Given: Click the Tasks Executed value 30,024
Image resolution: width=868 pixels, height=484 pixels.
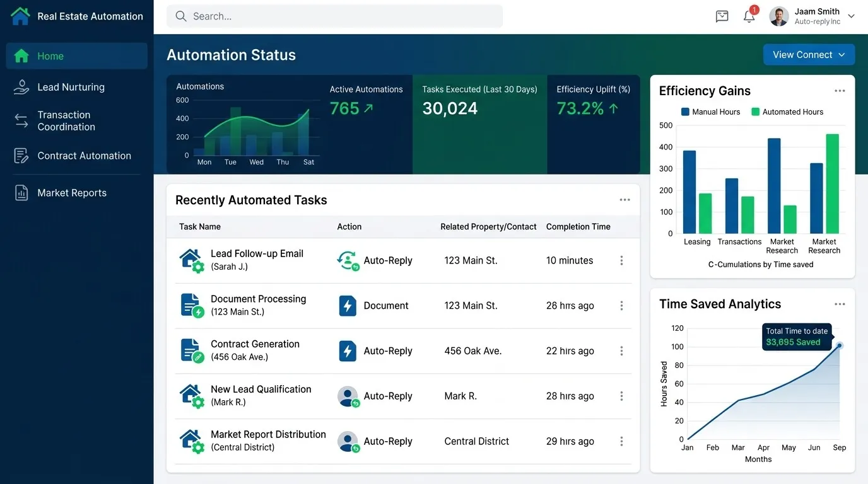Looking at the screenshot, I should 450,108.
